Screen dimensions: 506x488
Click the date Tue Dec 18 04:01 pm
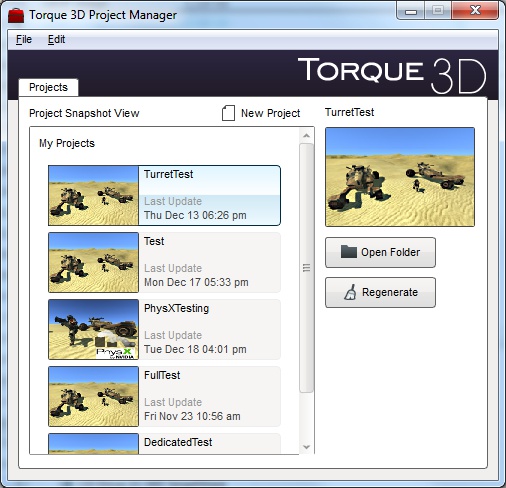(x=195, y=349)
